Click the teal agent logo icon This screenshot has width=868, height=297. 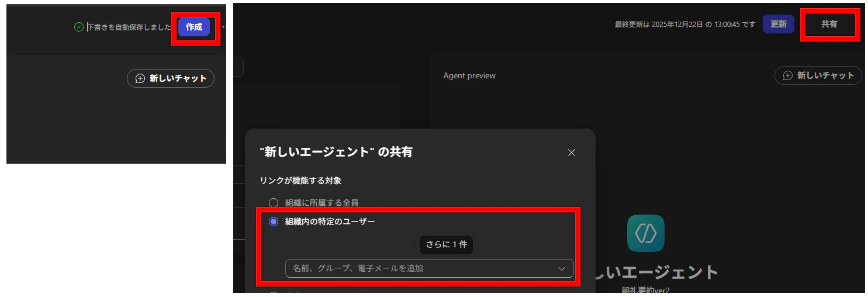pyautogui.click(x=646, y=233)
